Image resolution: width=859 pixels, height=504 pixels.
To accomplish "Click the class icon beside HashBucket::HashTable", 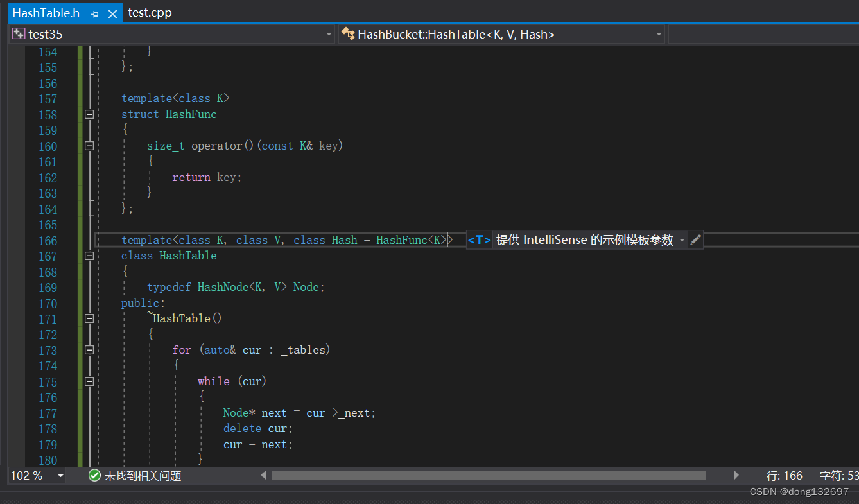I will coord(348,34).
